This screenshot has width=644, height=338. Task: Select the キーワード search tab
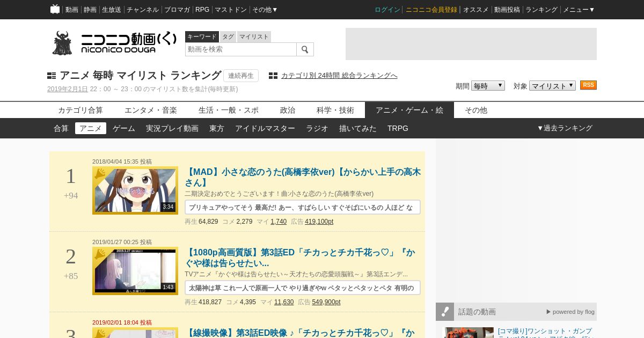(x=202, y=37)
